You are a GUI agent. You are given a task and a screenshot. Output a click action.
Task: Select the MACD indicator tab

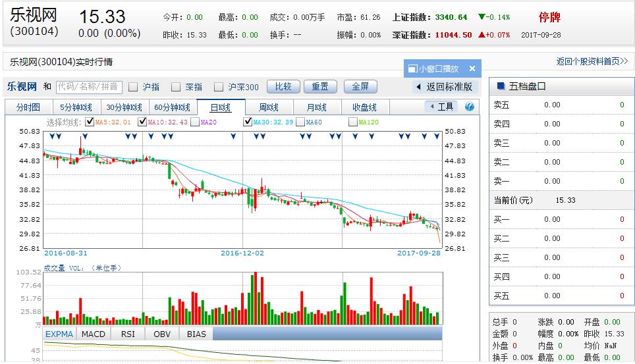(x=93, y=334)
